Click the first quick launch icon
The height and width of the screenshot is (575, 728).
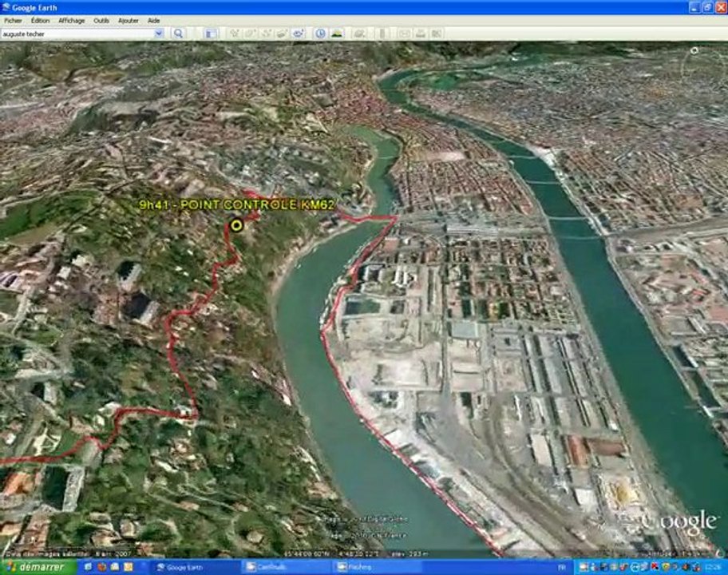(87, 567)
